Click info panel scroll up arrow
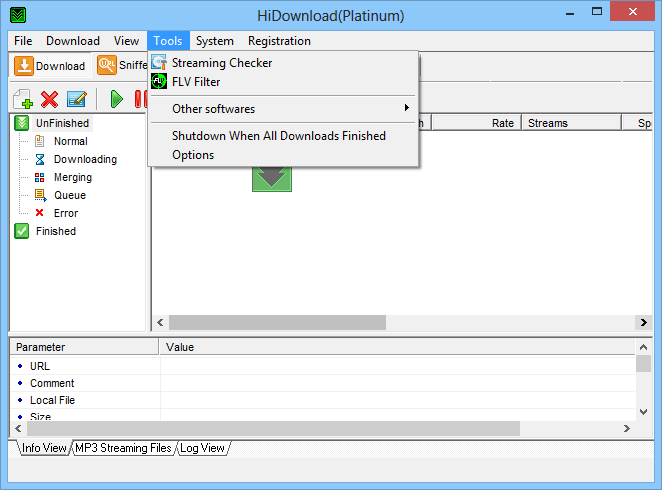 [643, 347]
